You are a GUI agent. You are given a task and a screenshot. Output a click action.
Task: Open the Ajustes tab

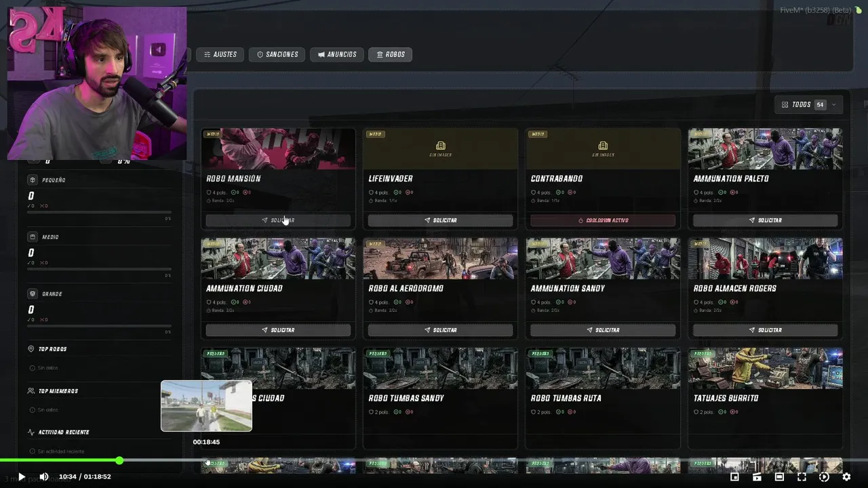[x=220, y=54]
